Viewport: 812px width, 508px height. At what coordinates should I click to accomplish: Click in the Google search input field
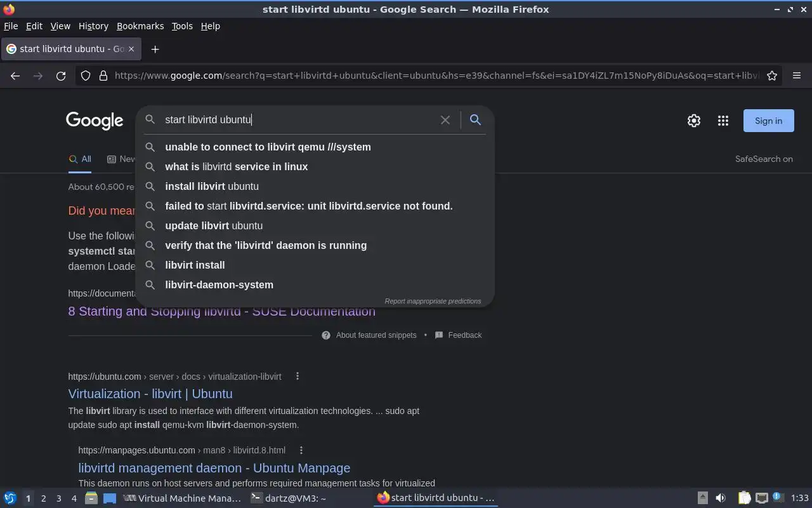coord(298,119)
